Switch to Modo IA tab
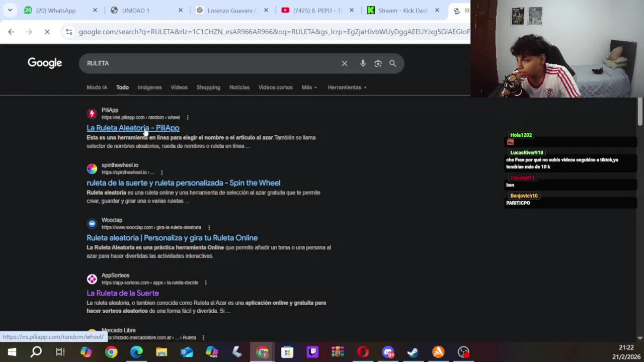The height and width of the screenshot is (362, 644). [x=97, y=87]
